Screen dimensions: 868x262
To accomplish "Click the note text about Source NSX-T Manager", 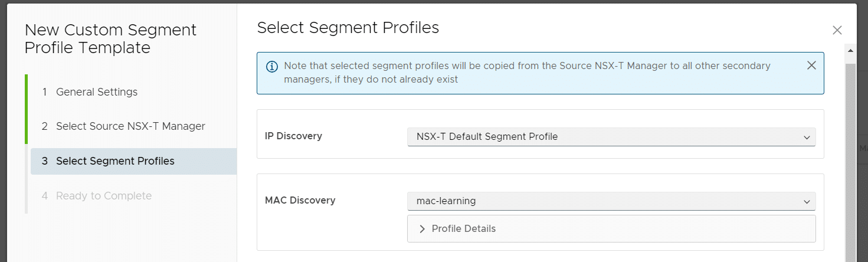I will point(527,72).
